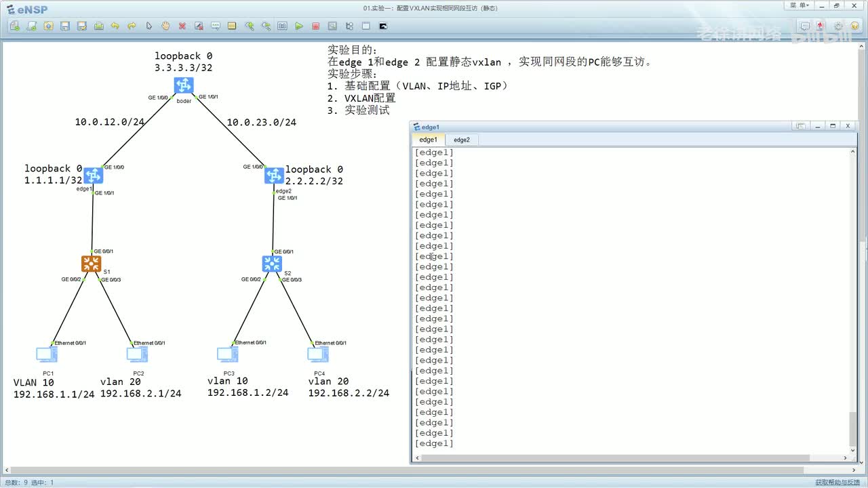Maximize the edge1 terminal window
The height and width of the screenshot is (488, 868).
[833, 126]
